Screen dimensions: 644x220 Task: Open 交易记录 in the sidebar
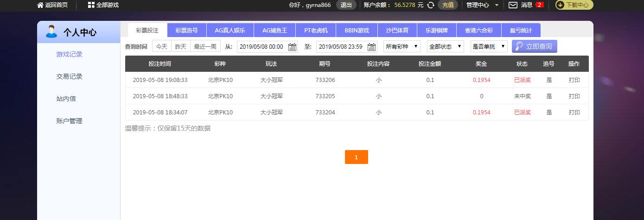pos(69,77)
